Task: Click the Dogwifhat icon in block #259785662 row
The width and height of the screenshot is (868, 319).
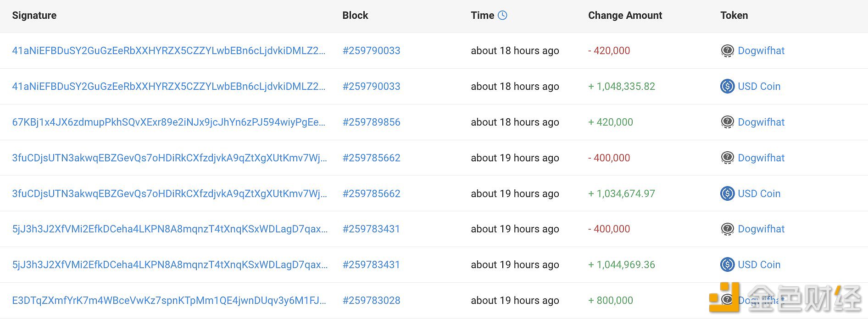Action: coord(727,158)
